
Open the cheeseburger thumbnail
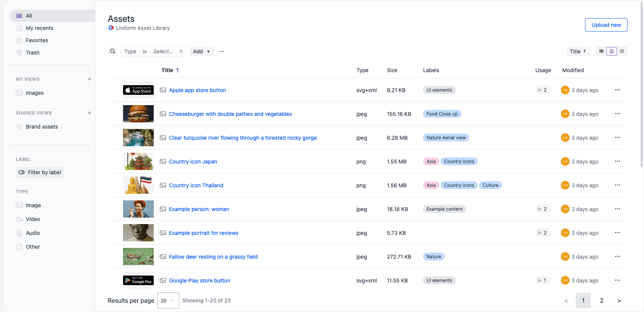[138, 114]
